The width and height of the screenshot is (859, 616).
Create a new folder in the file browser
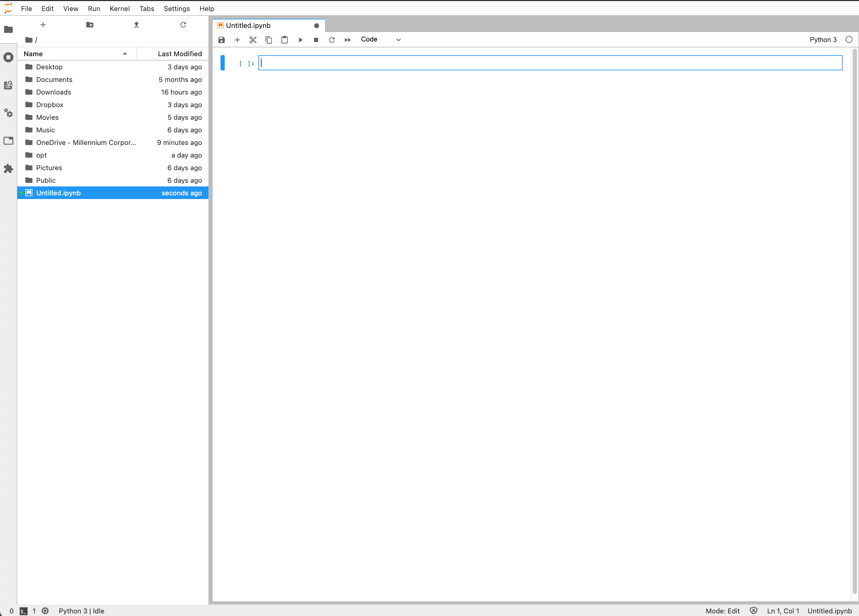[x=90, y=24]
